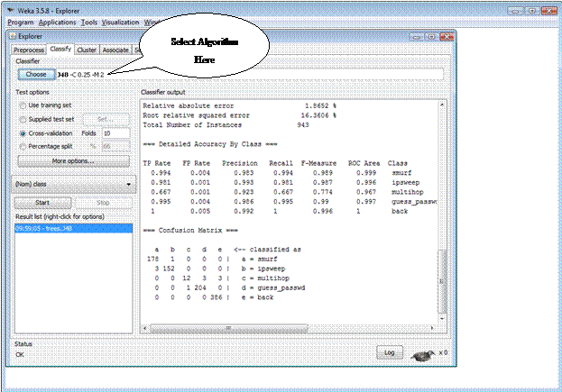Click the Choose classifier button
This screenshot has height=392, width=562.
36,74
